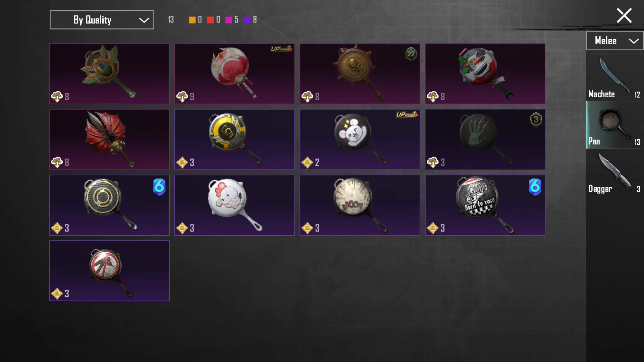Image resolution: width=644 pixels, height=362 pixels.
Task: Select the Born to Race pan skin
Action: [x=485, y=205]
